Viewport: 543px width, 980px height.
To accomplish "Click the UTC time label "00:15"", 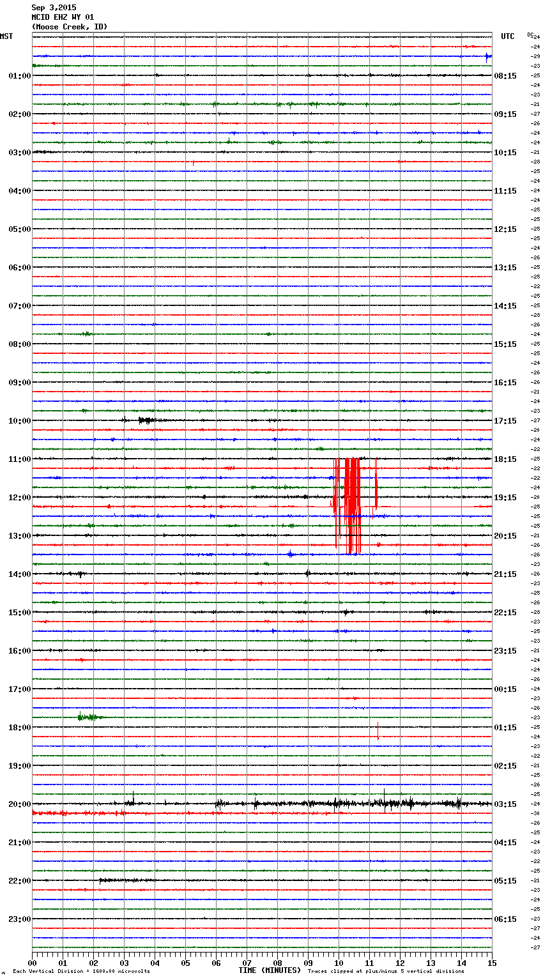I will pos(505,689).
